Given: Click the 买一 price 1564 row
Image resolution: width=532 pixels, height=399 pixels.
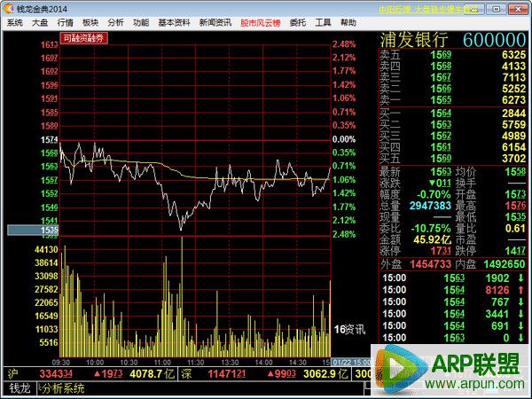Looking at the screenshot, I should [452, 113].
